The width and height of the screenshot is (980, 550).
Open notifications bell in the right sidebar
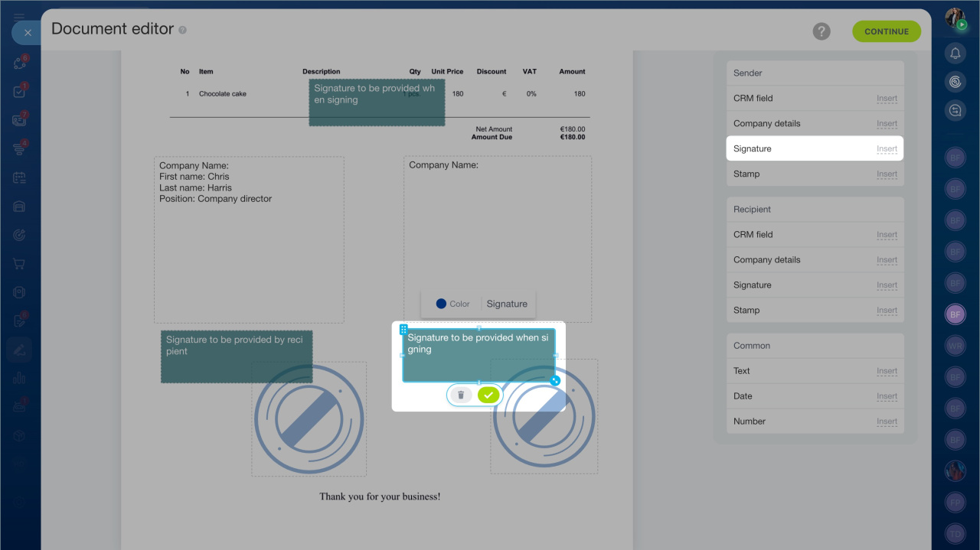(955, 53)
